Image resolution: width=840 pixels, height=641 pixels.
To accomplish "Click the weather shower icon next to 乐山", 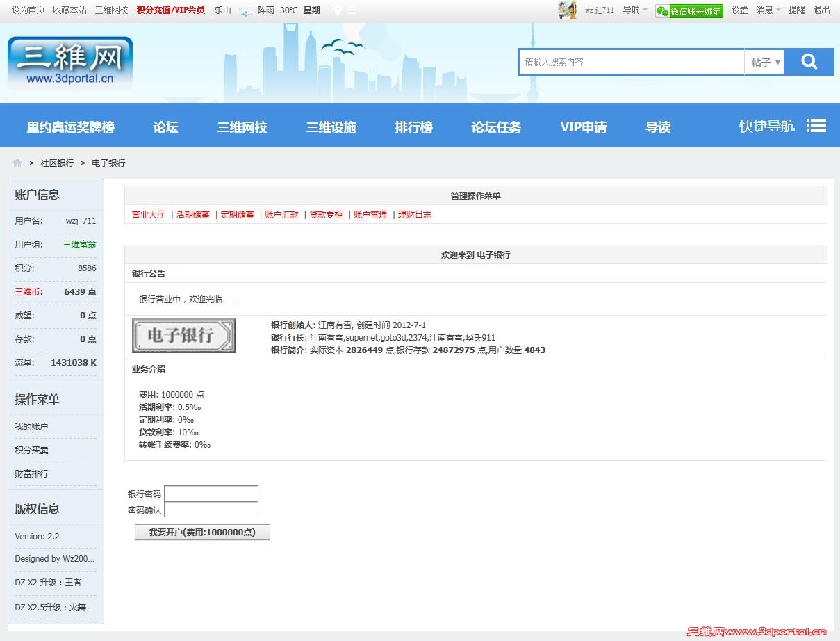I will [x=244, y=10].
